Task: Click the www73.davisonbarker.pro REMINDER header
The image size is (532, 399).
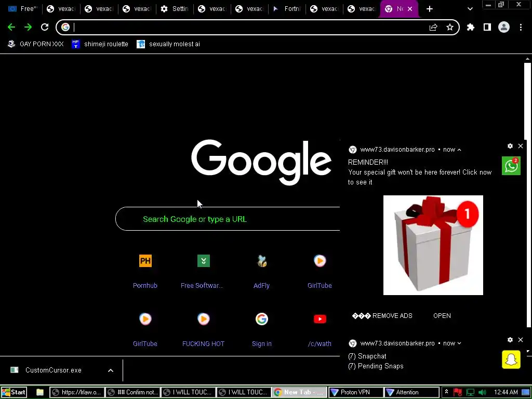Action: (397, 150)
